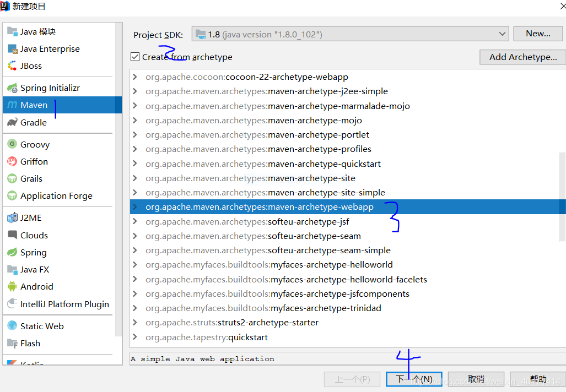Click the IntelliJ logo in title bar
Image resolution: width=566 pixels, height=392 pixels.
5,6
